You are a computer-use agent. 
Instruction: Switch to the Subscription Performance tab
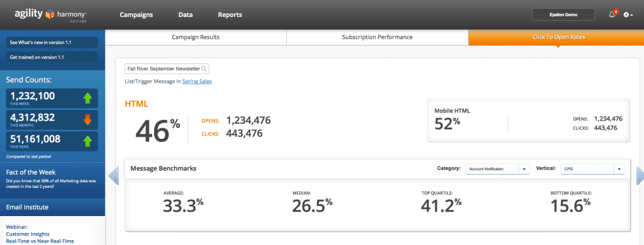coord(377,37)
